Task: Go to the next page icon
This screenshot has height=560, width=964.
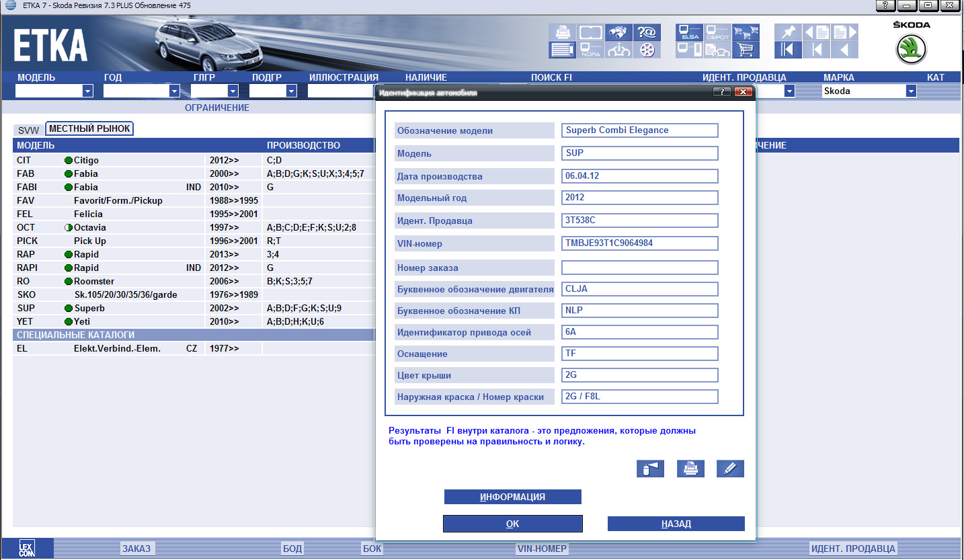Action: (x=844, y=32)
